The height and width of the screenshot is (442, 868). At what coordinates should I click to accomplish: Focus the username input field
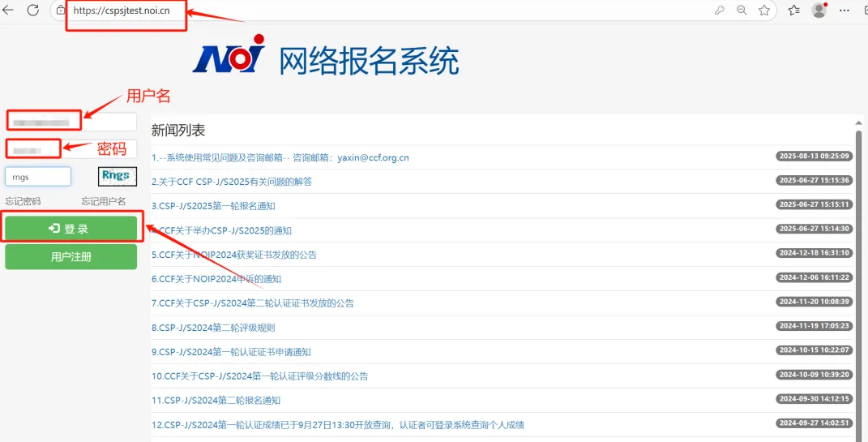click(x=71, y=122)
